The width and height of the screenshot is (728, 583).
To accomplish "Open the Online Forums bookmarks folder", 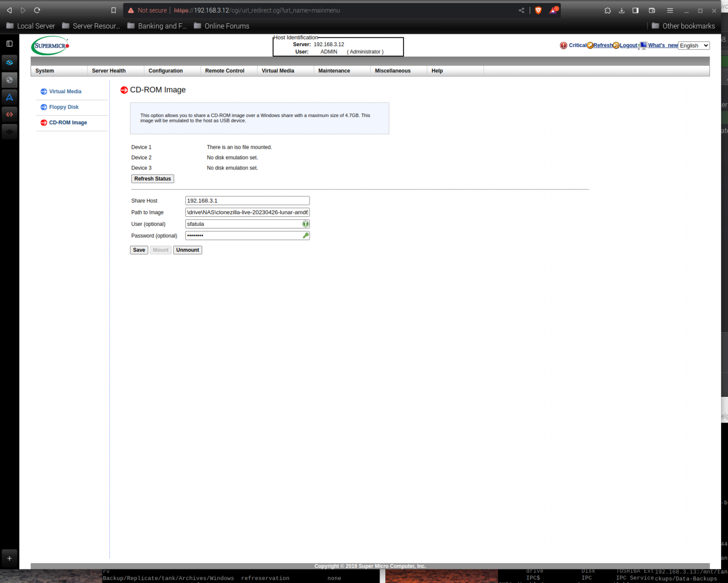I will point(222,26).
